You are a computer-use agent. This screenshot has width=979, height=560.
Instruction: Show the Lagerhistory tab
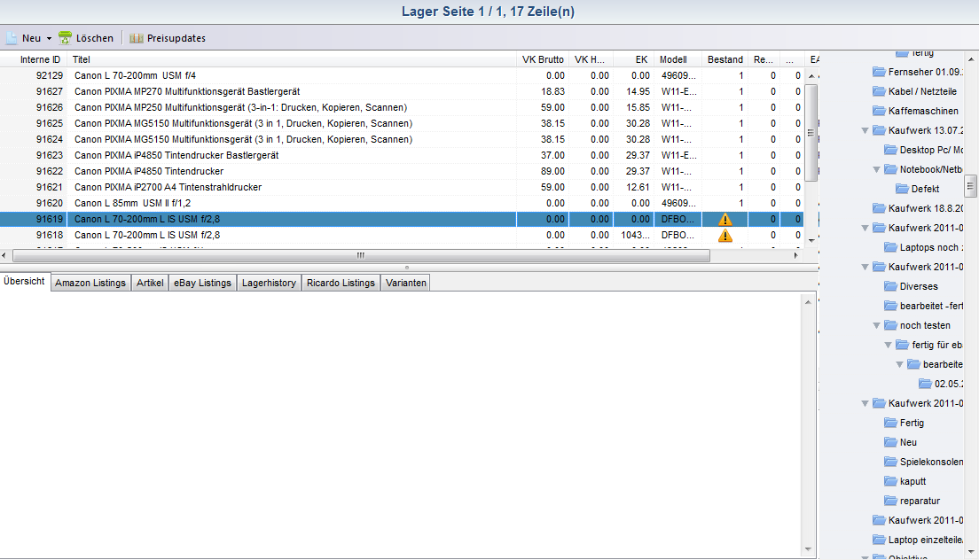[x=269, y=283]
